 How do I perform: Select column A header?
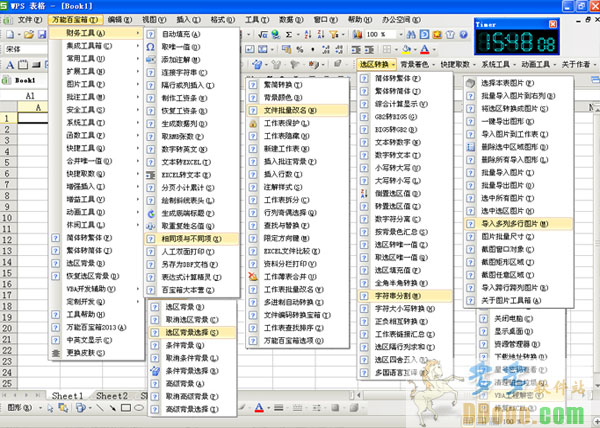[x=33, y=107]
